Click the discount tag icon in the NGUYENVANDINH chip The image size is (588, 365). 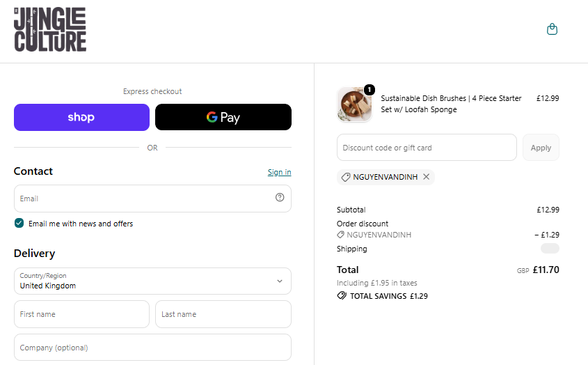[346, 177]
